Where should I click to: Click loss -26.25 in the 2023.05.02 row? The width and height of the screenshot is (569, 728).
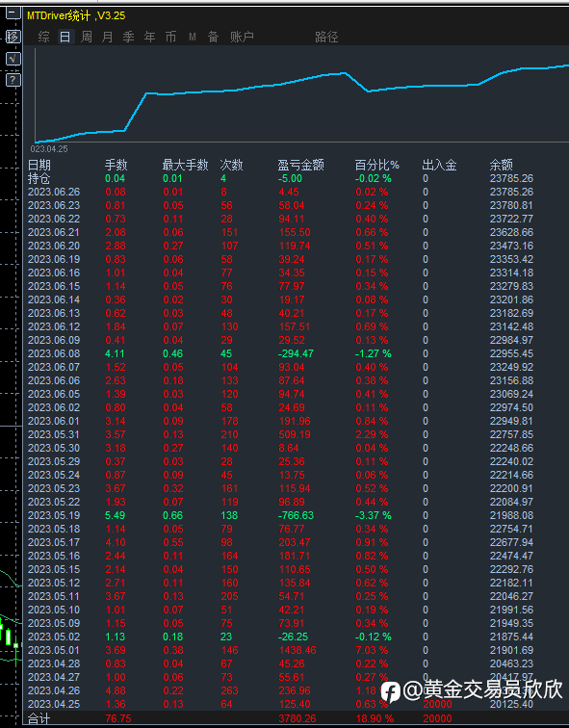[293, 637]
